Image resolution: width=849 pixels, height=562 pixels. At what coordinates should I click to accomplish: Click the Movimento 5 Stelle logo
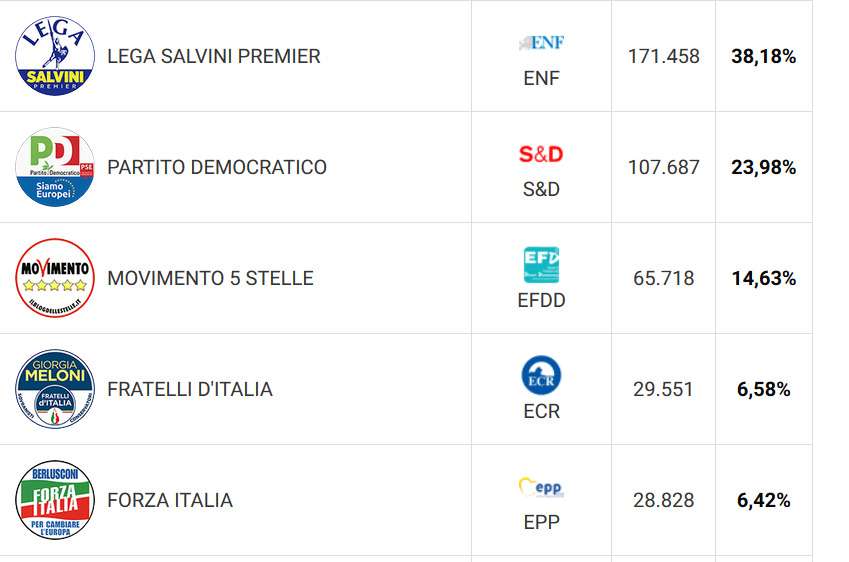click(x=55, y=278)
